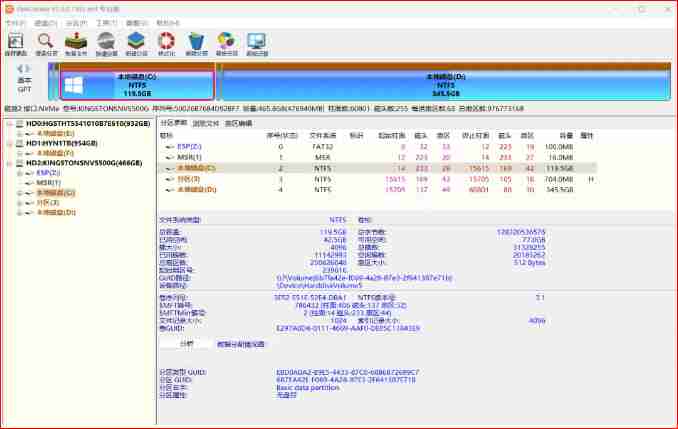Click the 分析 (Analyze) button
Viewport: 678px width, 429px height.
tap(185, 343)
